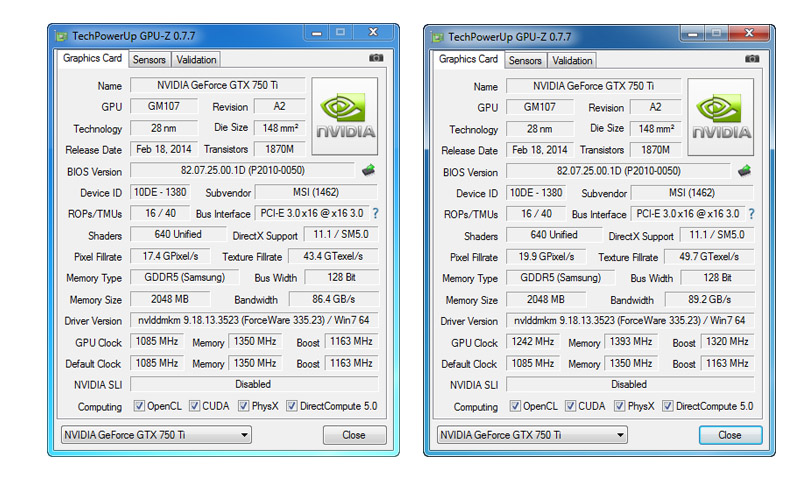Click the camera screenshot icon in right window
The image size is (800, 495).
click(x=752, y=59)
